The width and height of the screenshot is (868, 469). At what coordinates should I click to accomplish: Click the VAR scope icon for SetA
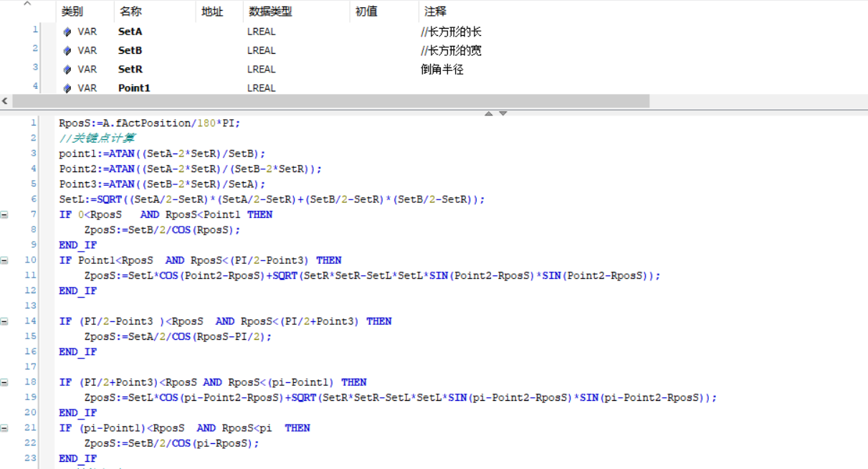tap(67, 32)
